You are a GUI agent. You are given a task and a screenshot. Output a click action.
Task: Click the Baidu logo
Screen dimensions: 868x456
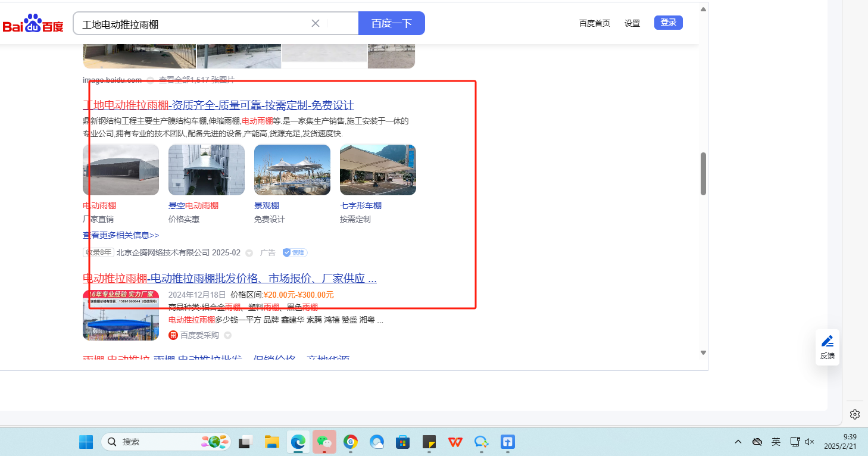pos(33,24)
